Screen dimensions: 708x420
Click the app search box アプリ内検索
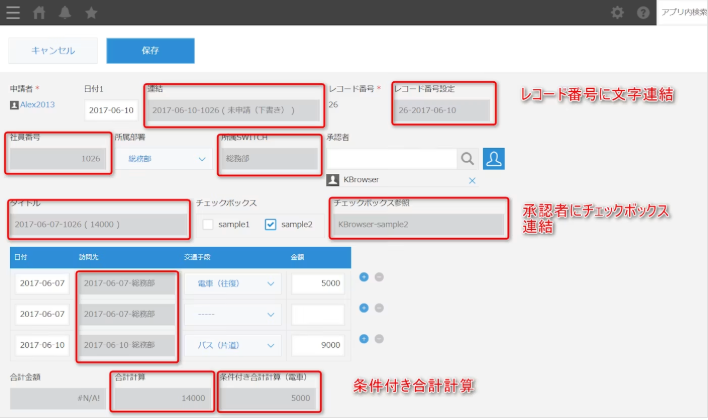point(683,12)
